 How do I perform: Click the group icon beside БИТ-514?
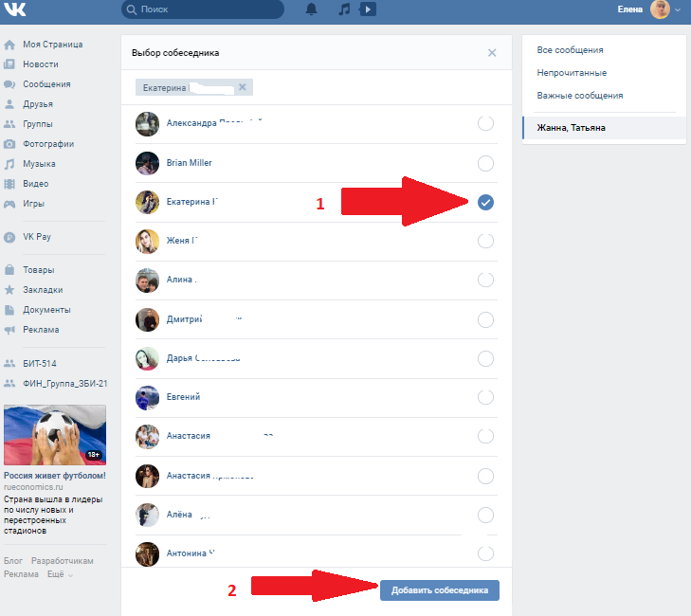point(9,364)
